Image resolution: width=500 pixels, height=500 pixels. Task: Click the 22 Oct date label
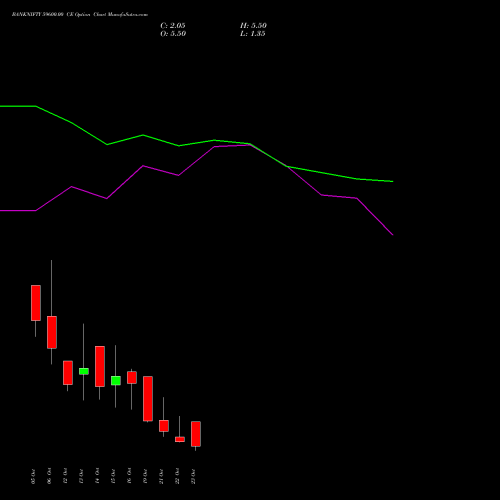pyautogui.click(x=177, y=476)
